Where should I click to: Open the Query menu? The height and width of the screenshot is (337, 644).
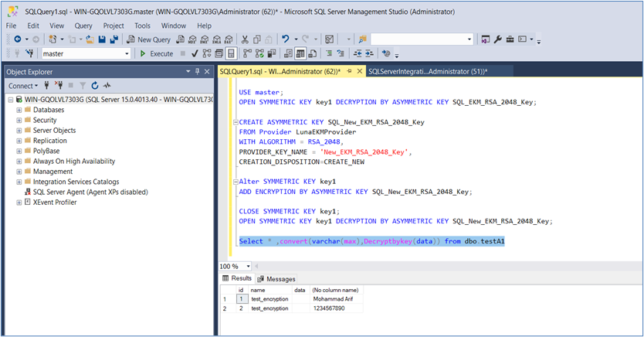[x=83, y=26]
